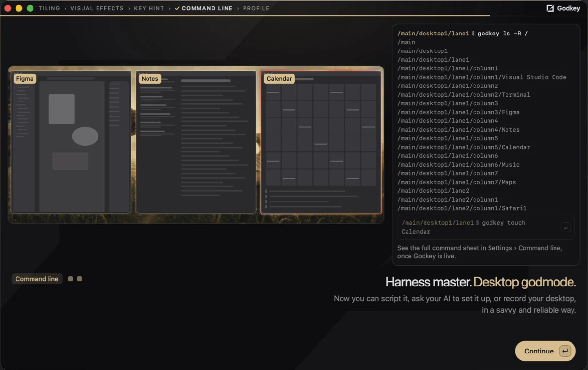Select the Notes window thumbnail
The width and height of the screenshot is (588, 370).
click(x=196, y=142)
